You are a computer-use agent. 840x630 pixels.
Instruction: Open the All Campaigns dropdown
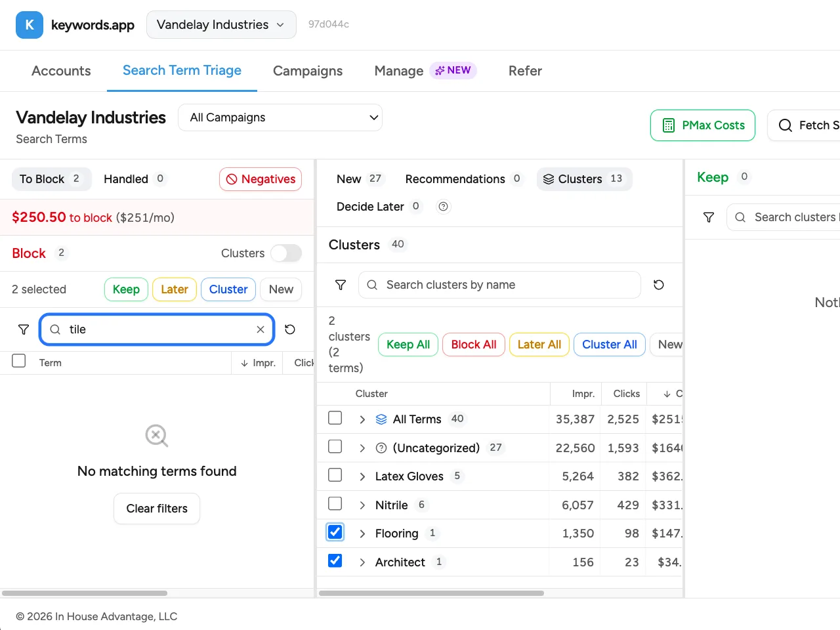point(280,117)
